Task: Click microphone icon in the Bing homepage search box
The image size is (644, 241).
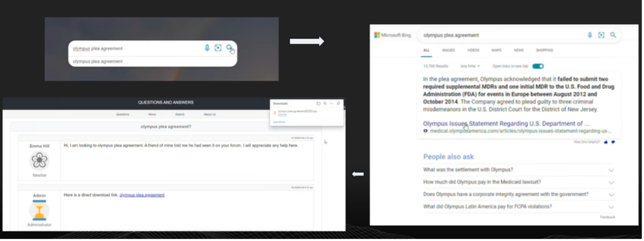Action: [x=207, y=48]
